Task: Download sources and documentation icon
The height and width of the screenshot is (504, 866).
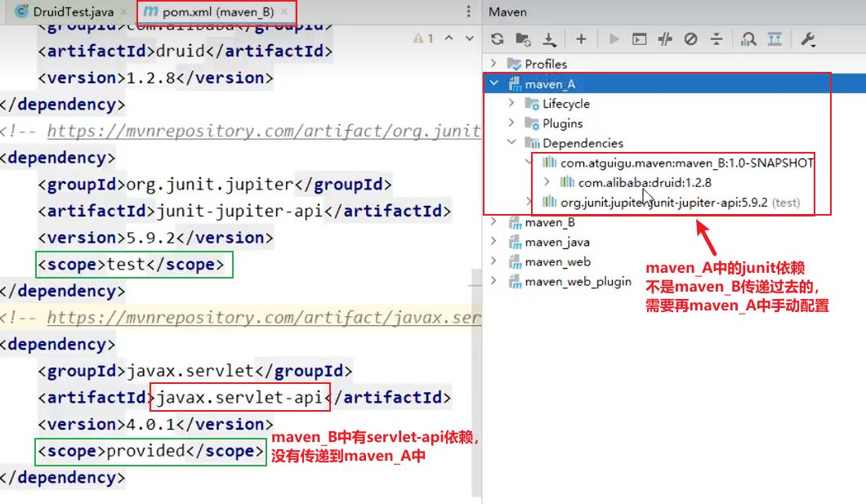Action: [x=549, y=39]
